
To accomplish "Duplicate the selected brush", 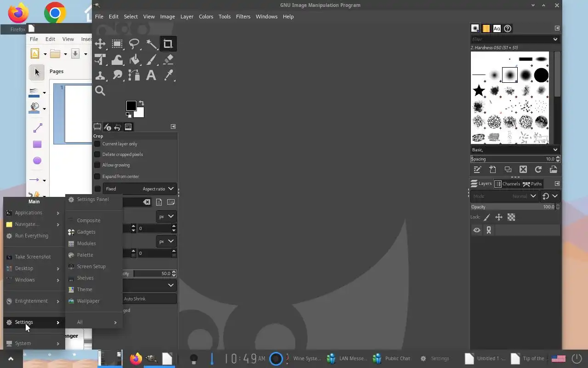I will pos(508,170).
